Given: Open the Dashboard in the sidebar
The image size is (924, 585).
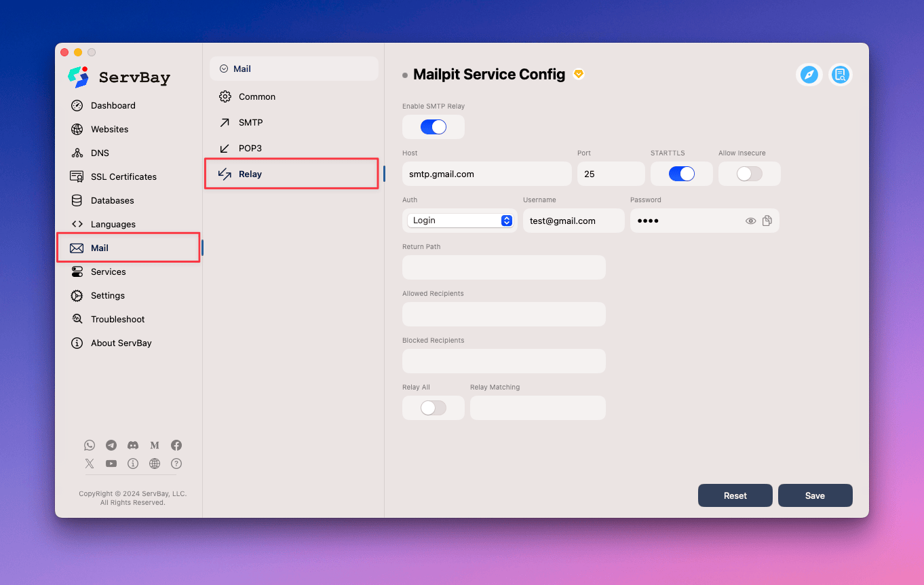Looking at the screenshot, I should pos(112,105).
